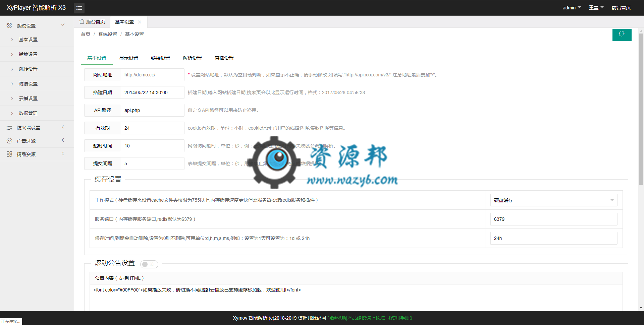Click the home icon in 后台首页 tab
The width and height of the screenshot is (644, 325).
pyautogui.click(x=82, y=21)
